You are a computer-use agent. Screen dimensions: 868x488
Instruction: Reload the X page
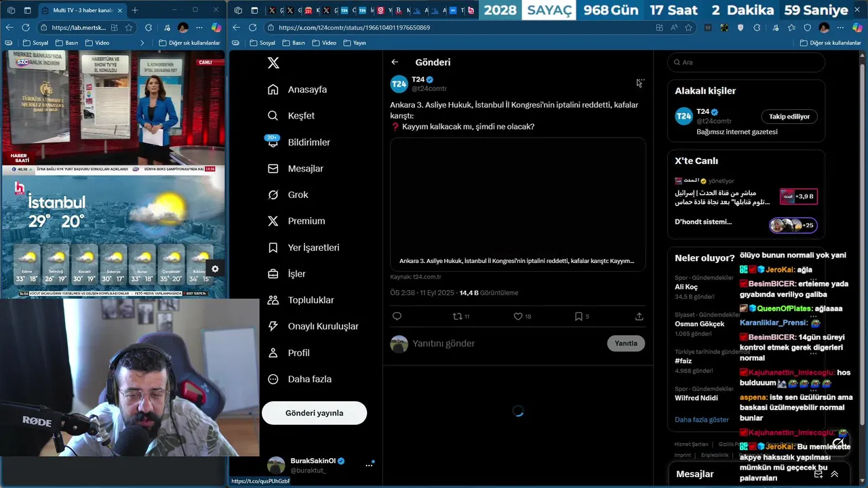coord(252,27)
